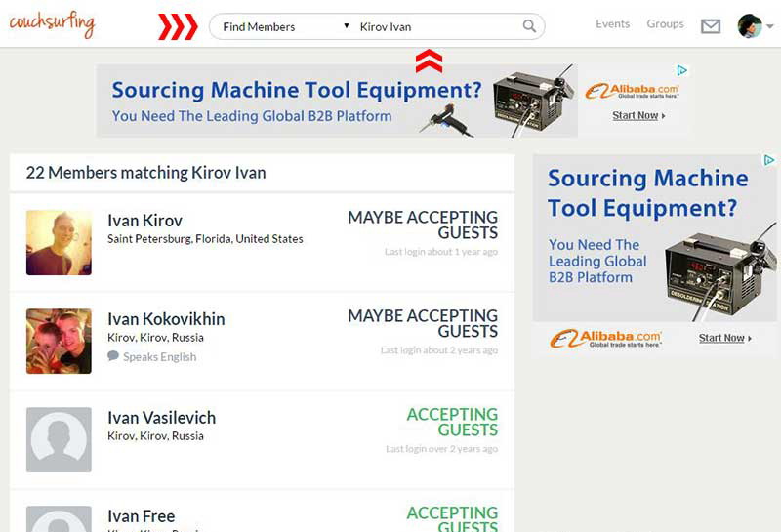
Task: Open the Find Members dropdown
Action: tap(285, 27)
